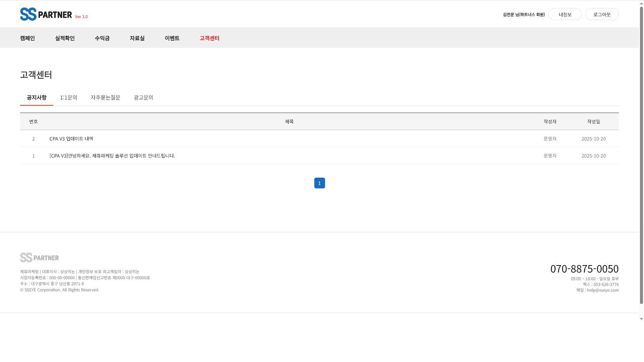Open the 내정보 page
The image size is (644, 362).
[565, 14]
